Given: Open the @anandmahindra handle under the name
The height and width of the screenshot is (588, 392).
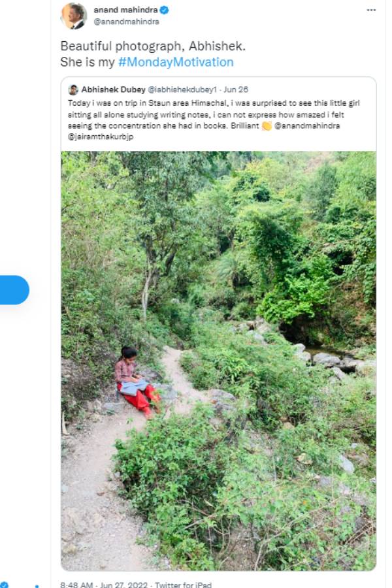Looking at the screenshot, I should click(126, 22).
